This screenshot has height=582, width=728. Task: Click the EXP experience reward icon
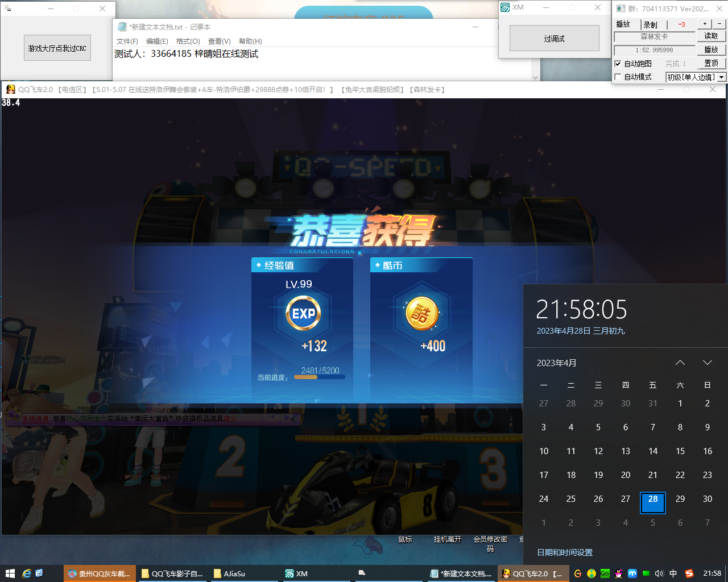pos(303,313)
